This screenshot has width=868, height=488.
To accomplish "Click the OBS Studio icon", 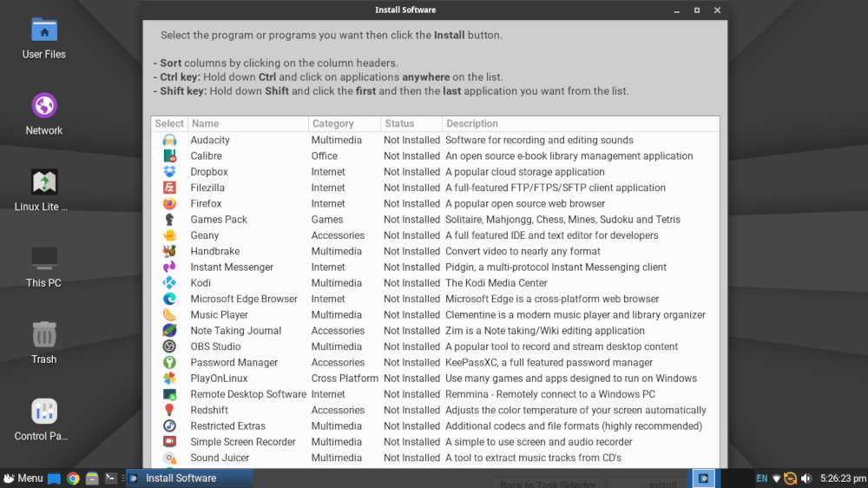I will [169, 346].
